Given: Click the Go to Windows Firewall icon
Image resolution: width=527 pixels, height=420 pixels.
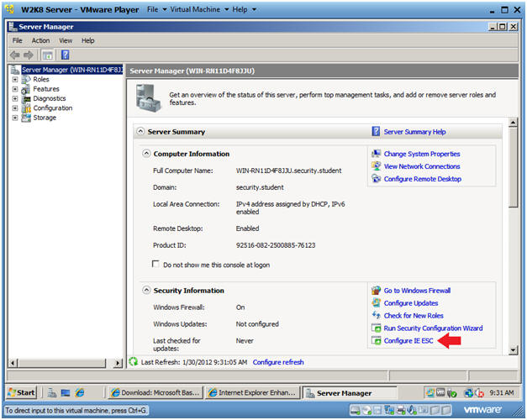Looking at the screenshot, I should (376, 290).
